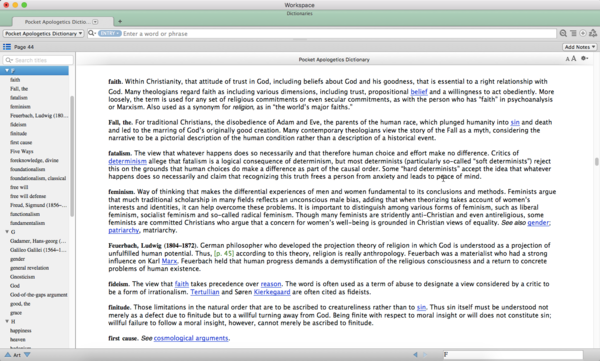Toggle the table of contents list icon

pyautogui.click(x=7, y=47)
